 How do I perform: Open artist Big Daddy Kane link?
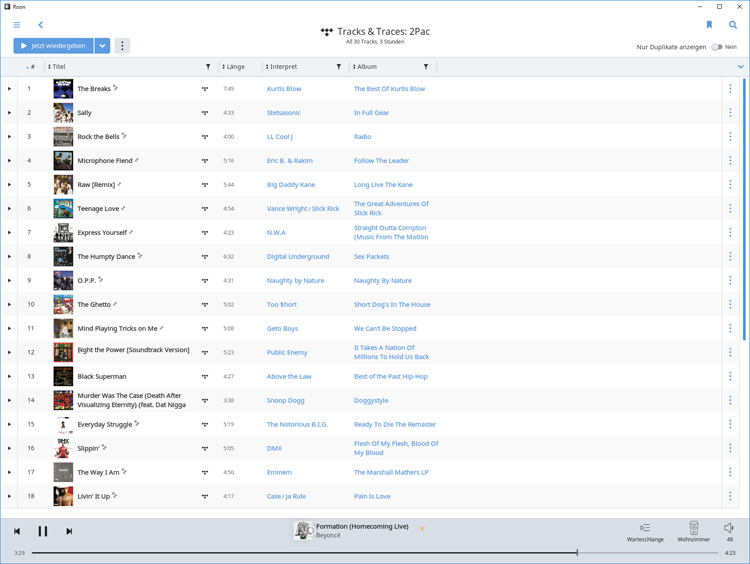[291, 184]
